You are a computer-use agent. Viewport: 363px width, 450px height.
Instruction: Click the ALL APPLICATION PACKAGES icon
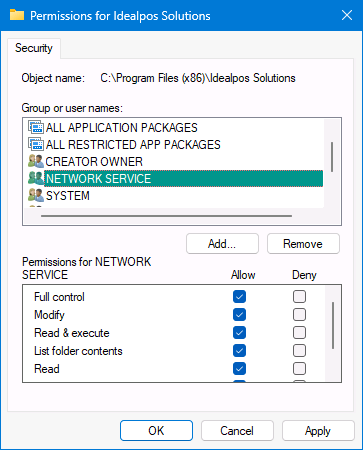coord(36,127)
